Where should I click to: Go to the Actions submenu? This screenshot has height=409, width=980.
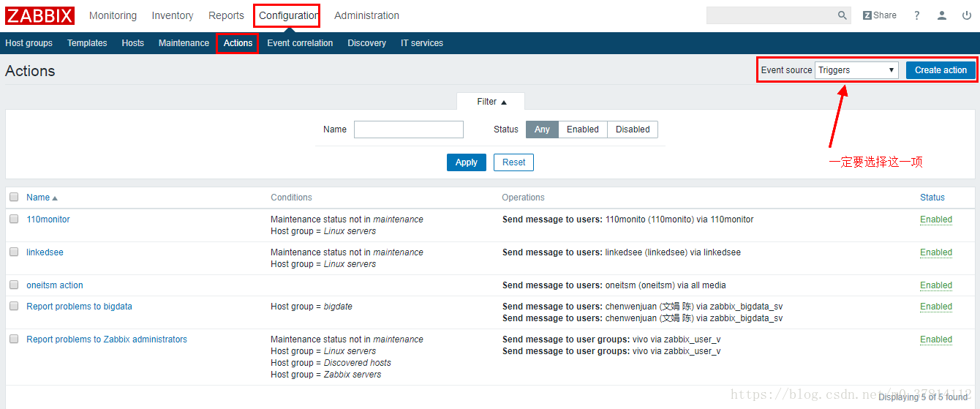(238, 43)
